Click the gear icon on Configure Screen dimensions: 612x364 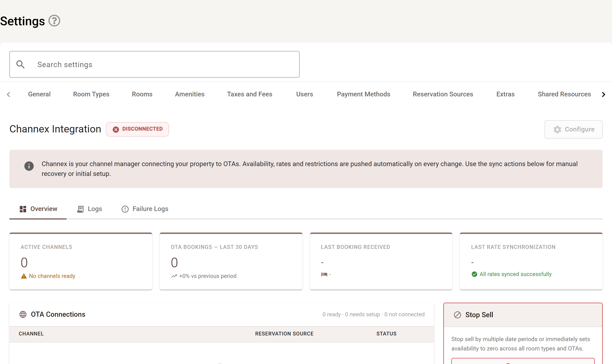pos(557,130)
